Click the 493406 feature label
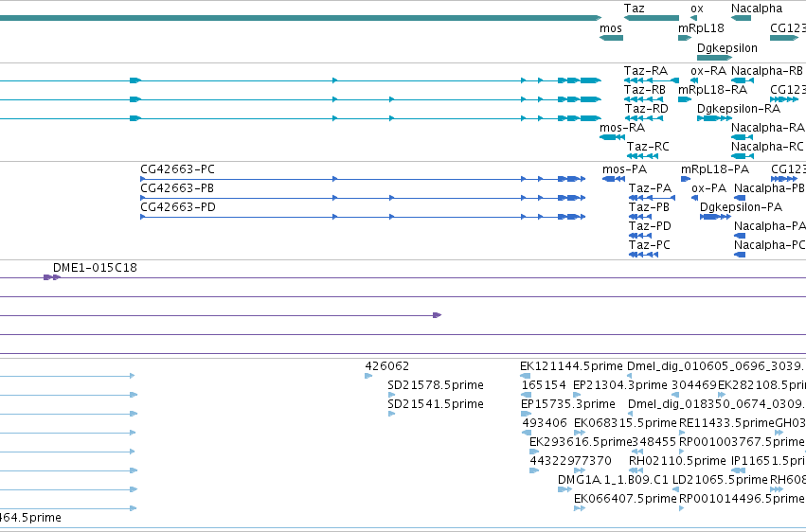The height and width of the screenshot is (532, 806). point(545,424)
